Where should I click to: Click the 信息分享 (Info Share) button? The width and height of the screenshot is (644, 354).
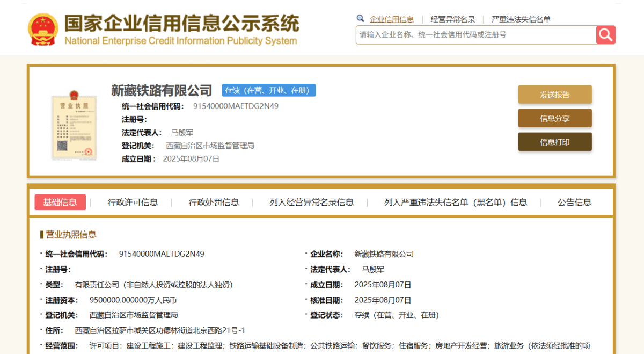(x=554, y=118)
